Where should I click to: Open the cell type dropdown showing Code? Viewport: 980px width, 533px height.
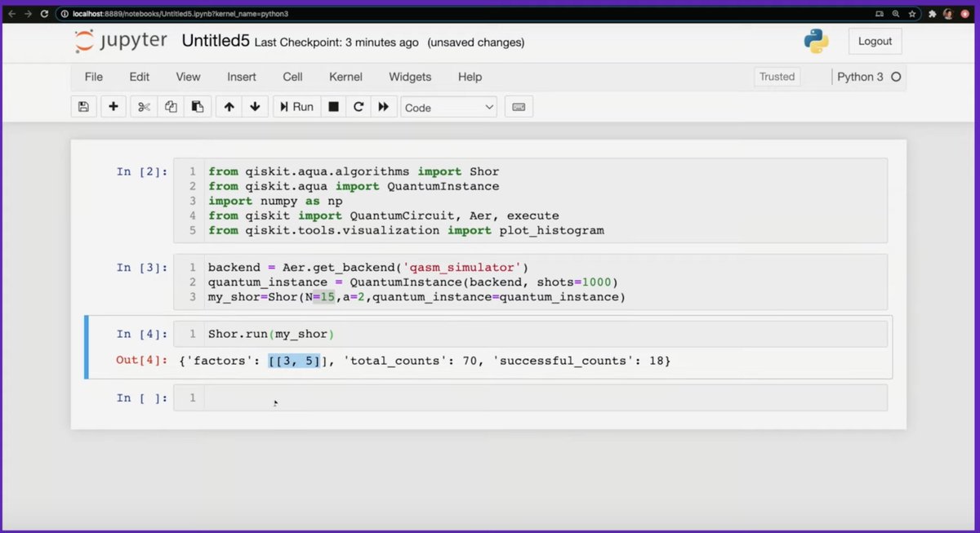pos(449,107)
